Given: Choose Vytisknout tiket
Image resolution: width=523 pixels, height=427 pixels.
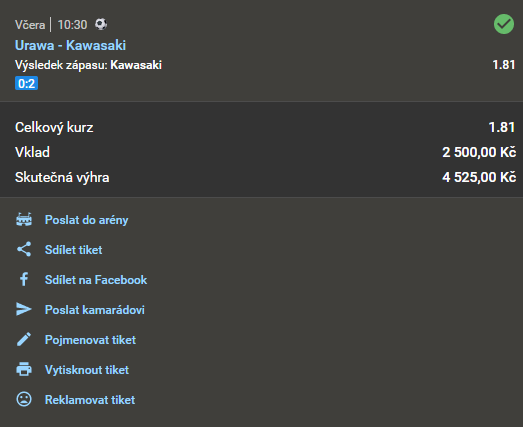Looking at the screenshot, I should click(87, 370).
